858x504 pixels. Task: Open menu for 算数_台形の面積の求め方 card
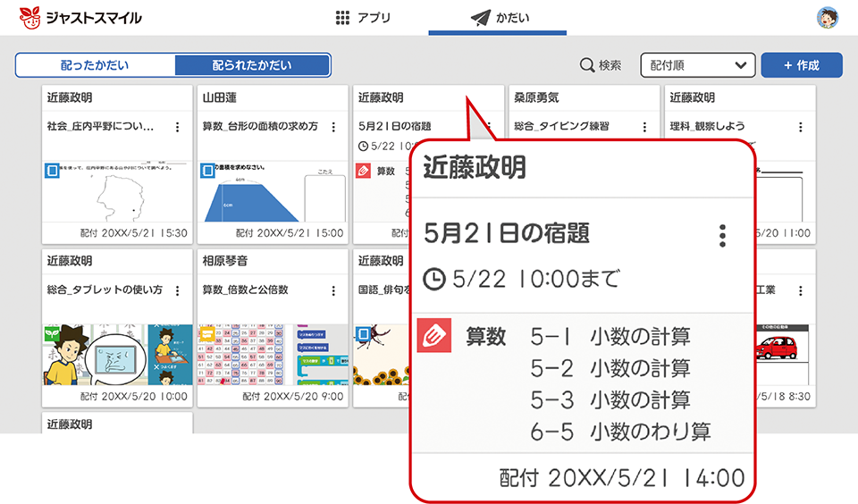[333, 127]
